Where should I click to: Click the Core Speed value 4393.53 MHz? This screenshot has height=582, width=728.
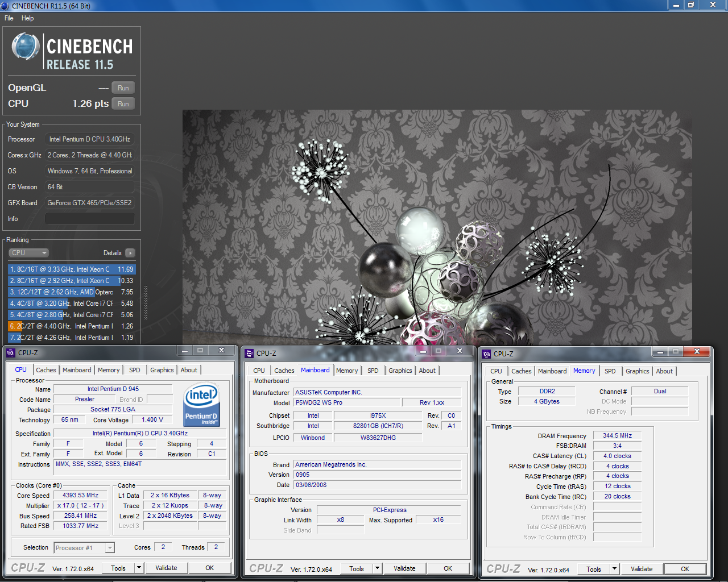[x=81, y=496]
